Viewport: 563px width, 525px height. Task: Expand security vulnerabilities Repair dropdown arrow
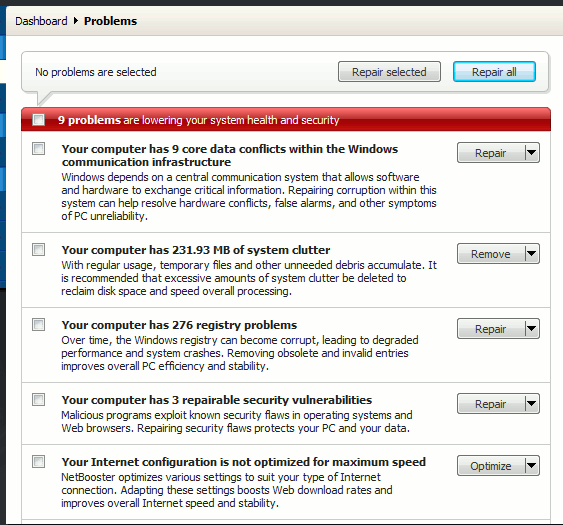point(532,404)
